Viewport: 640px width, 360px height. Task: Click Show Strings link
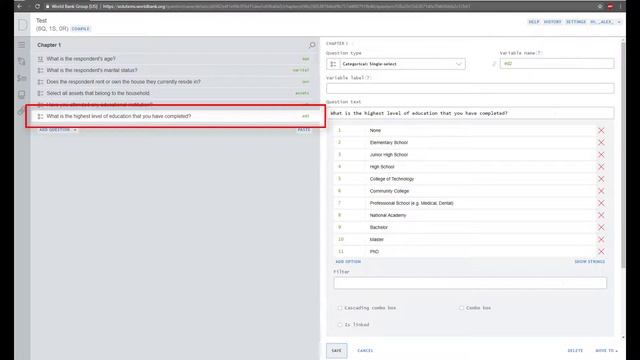pyautogui.click(x=590, y=262)
